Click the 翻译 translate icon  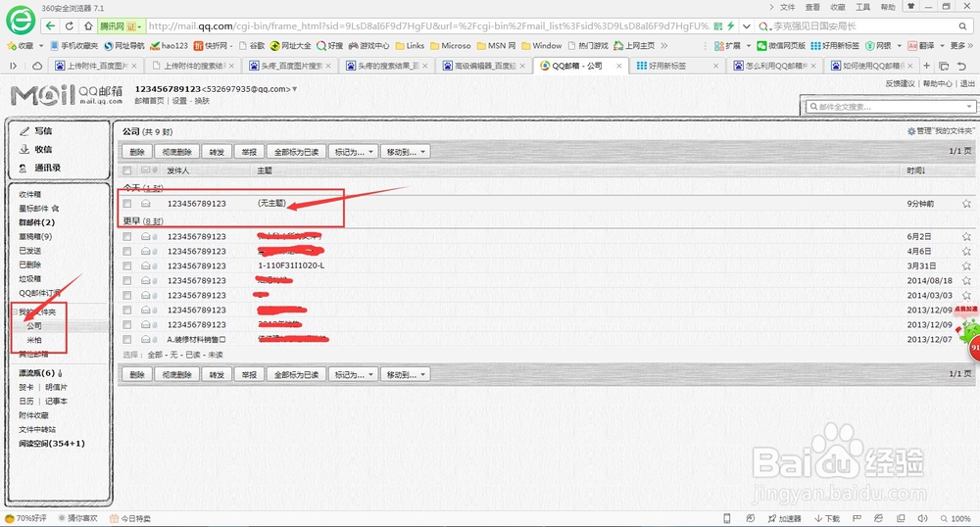(x=912, y=46)
